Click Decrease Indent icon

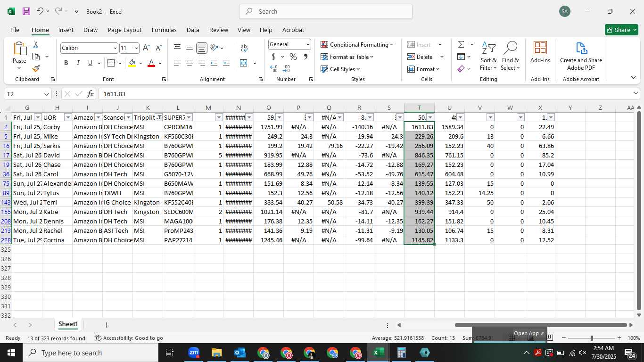214,63
